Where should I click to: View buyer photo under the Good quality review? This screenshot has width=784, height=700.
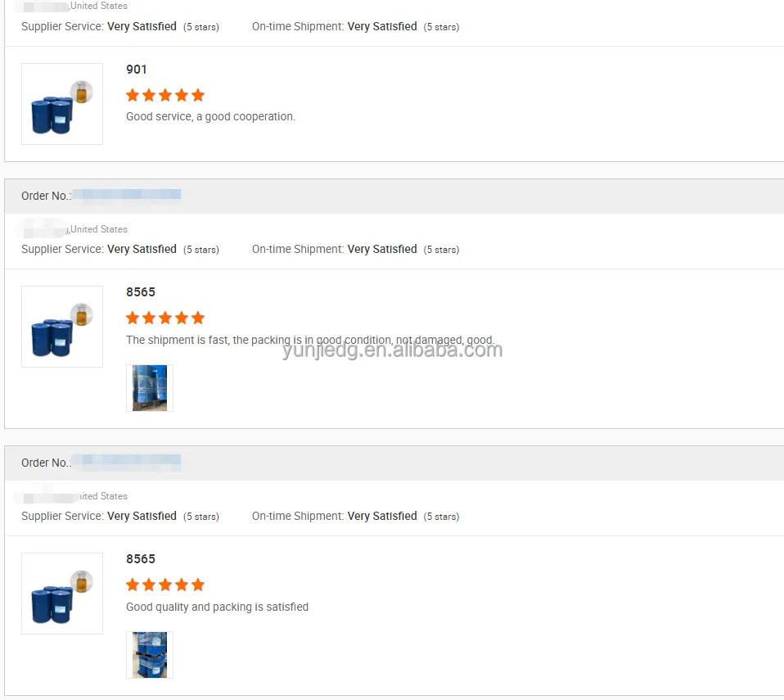(x=150, y=655)
